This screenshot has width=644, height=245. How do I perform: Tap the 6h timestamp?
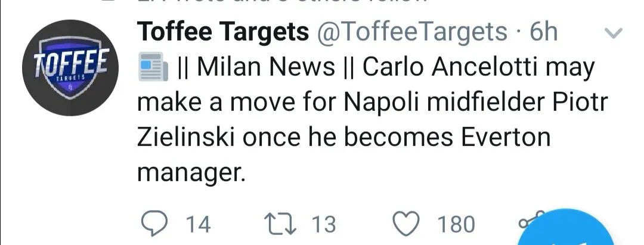(543, 32)
